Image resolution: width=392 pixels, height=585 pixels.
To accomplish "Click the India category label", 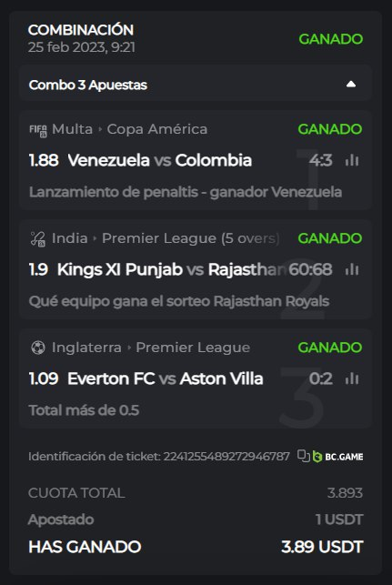I will (x=69, y=238).
